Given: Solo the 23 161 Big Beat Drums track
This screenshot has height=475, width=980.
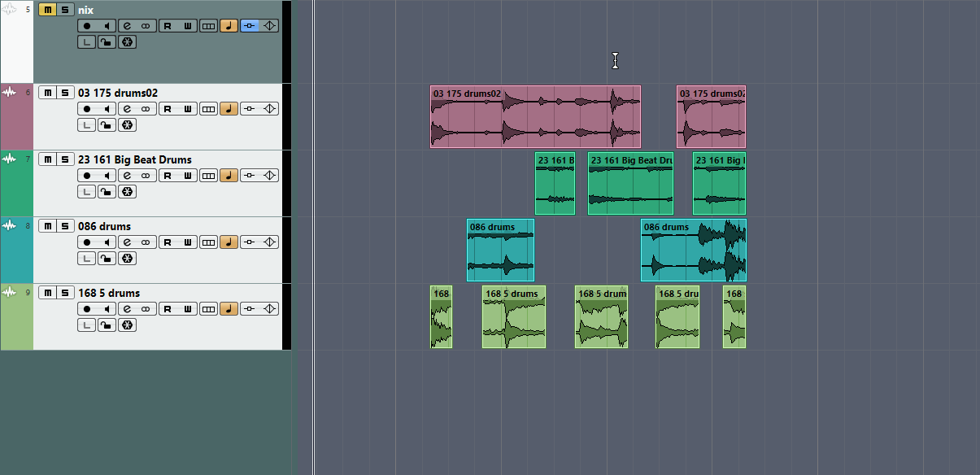Looking at the screenshot, I should pyautogui.click(x=64, y=159).
